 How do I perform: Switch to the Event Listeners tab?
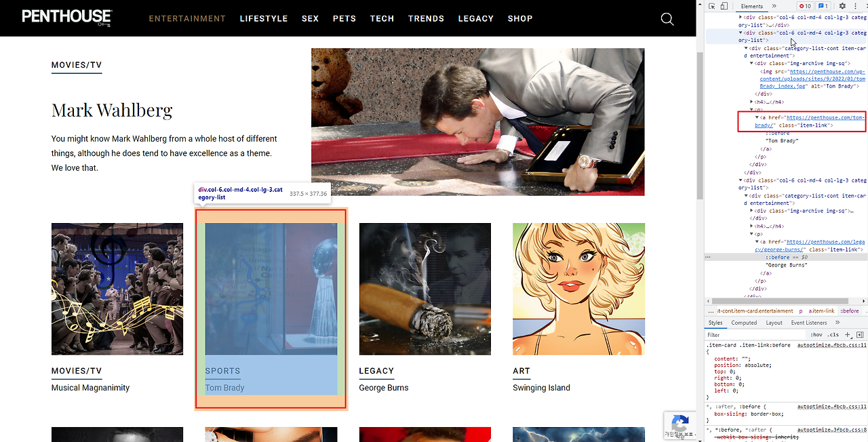[x=809, y=323]
